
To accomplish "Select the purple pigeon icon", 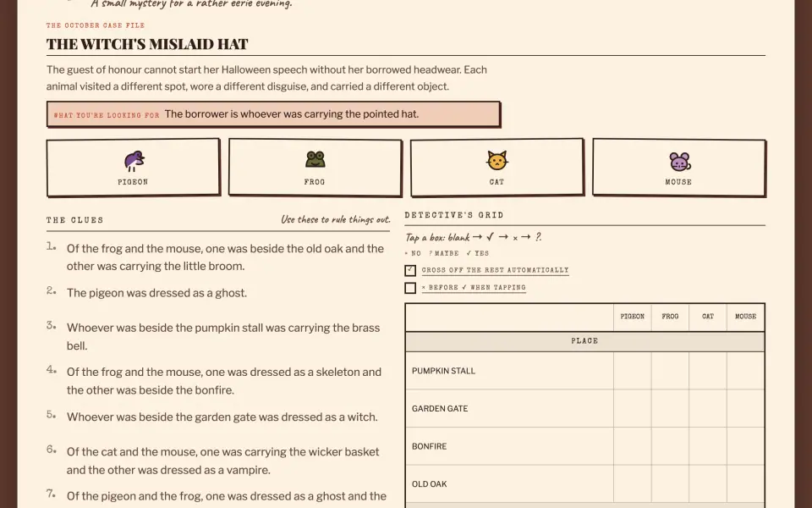I will pyautogui.click(x=134, y=161).
